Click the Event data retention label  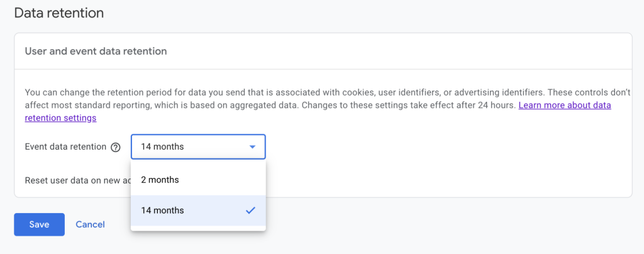click(65, 146)
